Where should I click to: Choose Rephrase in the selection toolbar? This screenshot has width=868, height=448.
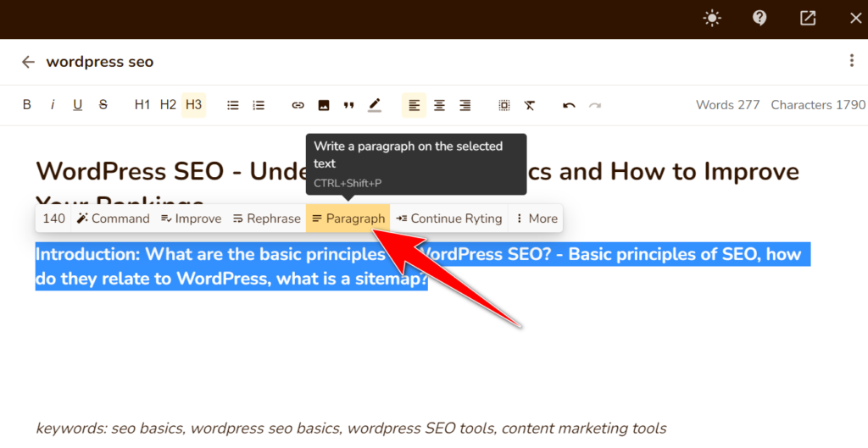[x=266, y=218]
